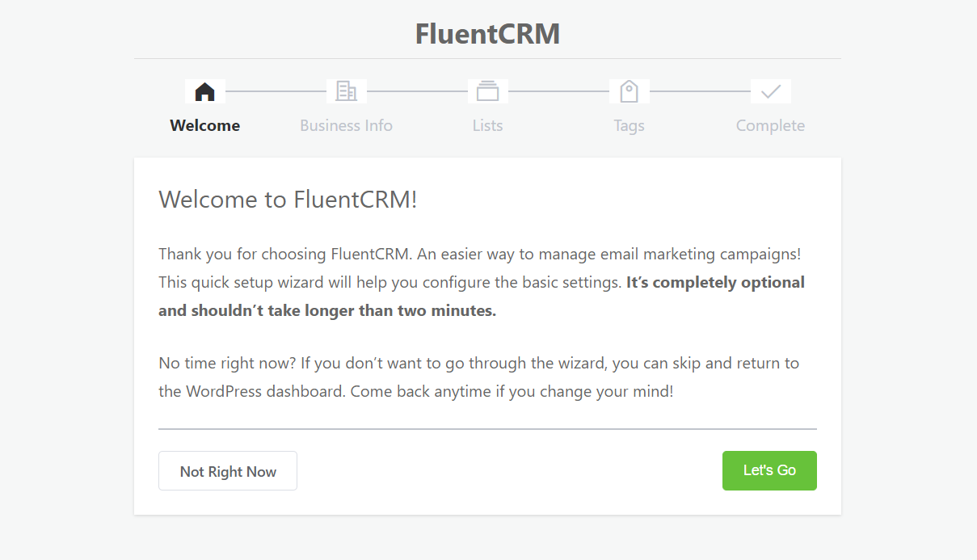Click the Lists label in the setup steps
The image size is (977, 560).
click(x=487, y=125)
